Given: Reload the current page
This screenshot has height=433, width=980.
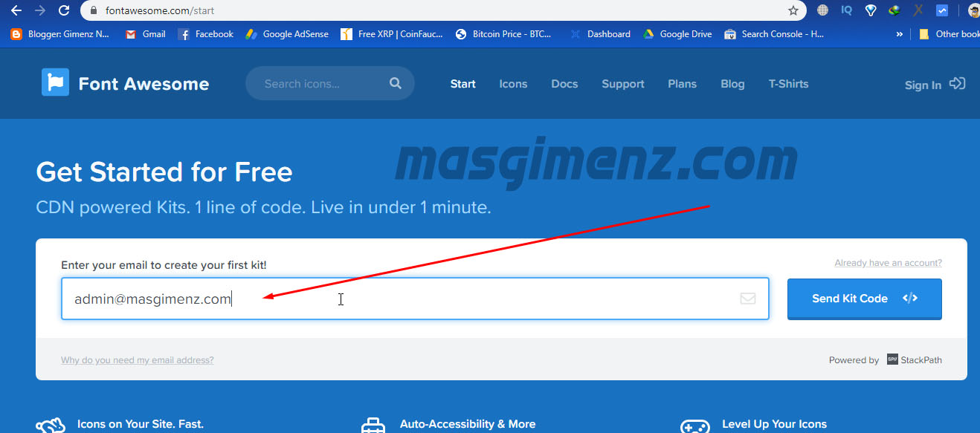Looking at the screenshot, I should (x=64, y=10).
